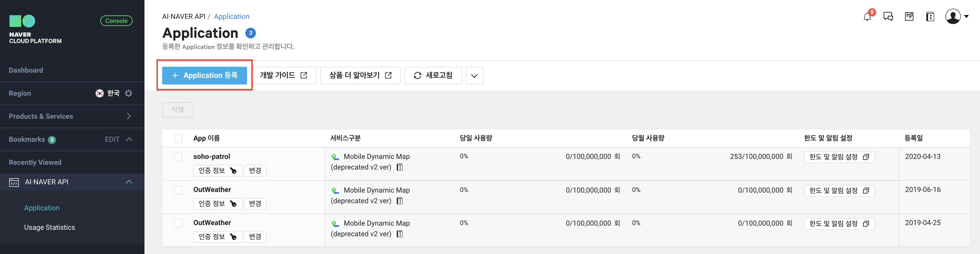
Task: Click the Naver Cloud Platform logo
Action: (x=35, y=29)
